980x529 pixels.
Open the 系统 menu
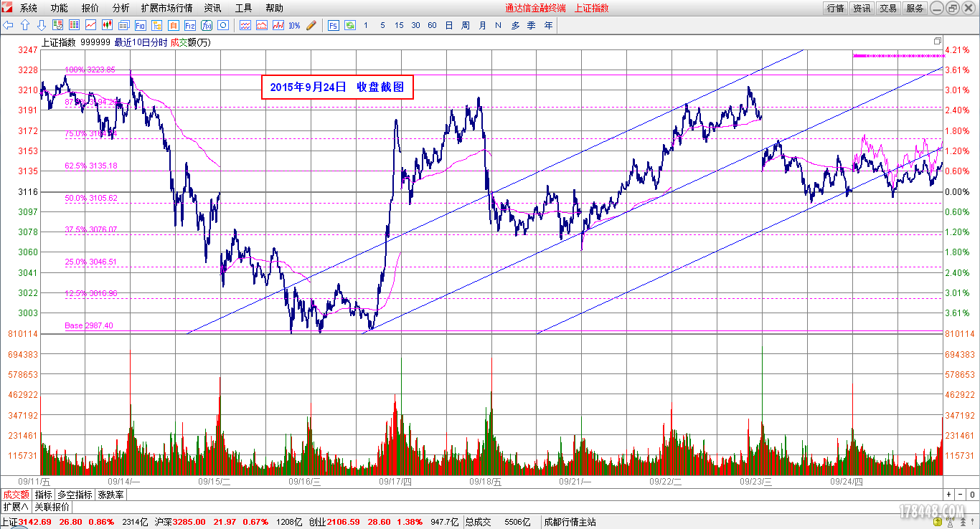[29, 8]
